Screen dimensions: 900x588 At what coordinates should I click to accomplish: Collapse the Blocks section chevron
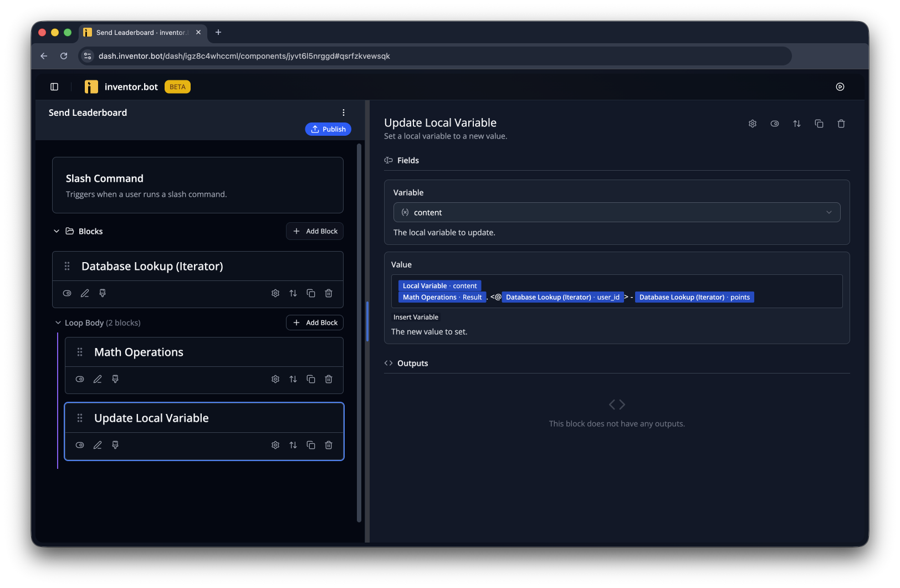(57, 231)
